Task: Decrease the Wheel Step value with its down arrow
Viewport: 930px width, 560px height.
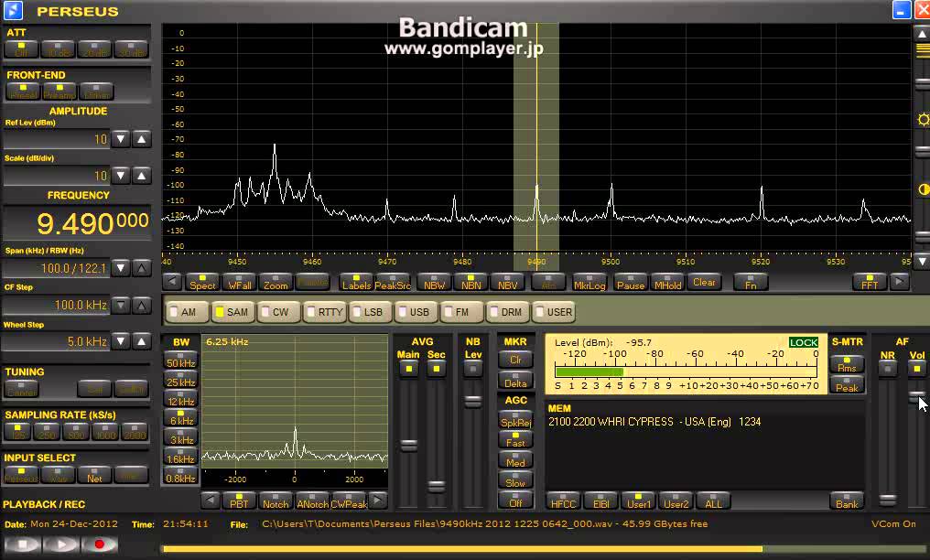Action: (121, 341)
